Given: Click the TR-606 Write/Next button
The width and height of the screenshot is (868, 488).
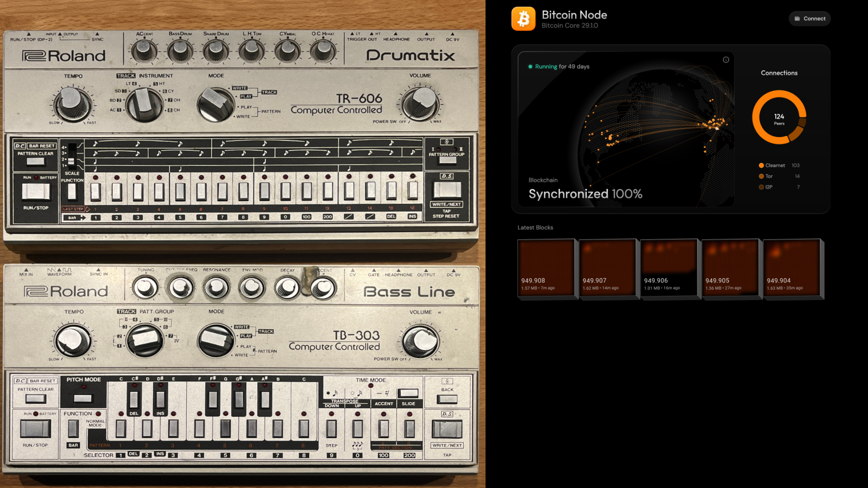Looking at the screenshot, I should [x=447, y=189].
